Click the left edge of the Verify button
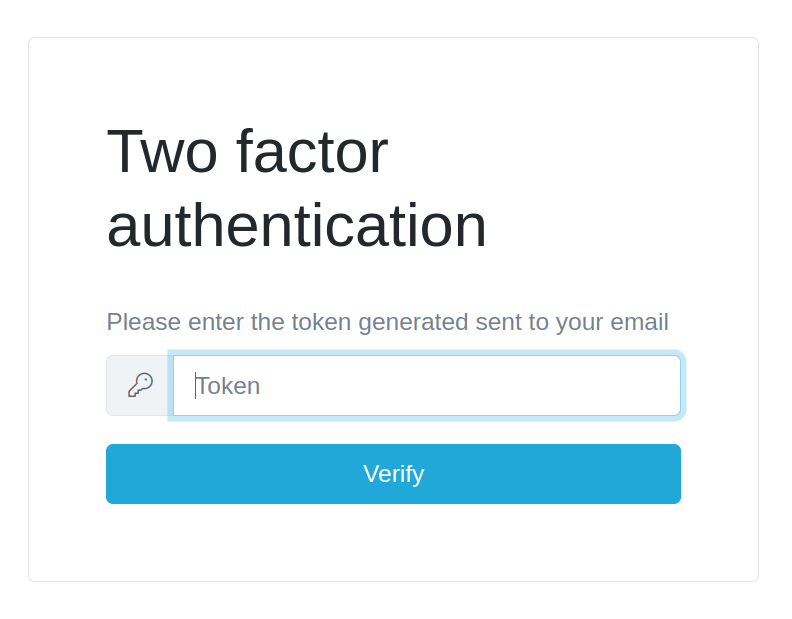This screenshot has height=619, width=792. pos(116,474)
